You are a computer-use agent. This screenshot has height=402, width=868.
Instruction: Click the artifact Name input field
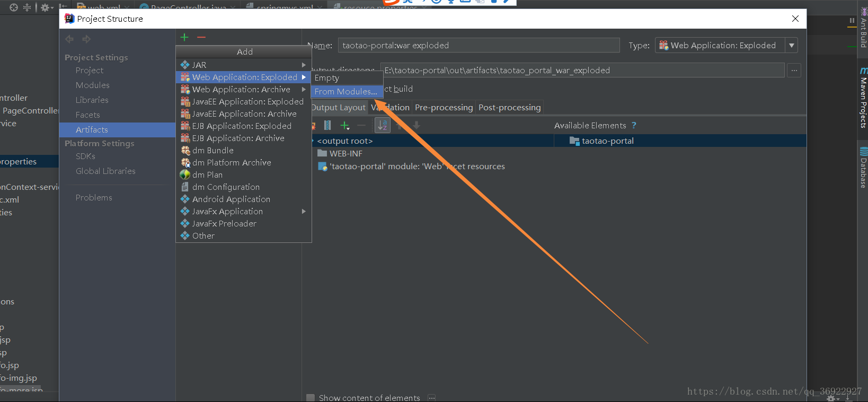[x=479, y=45]
